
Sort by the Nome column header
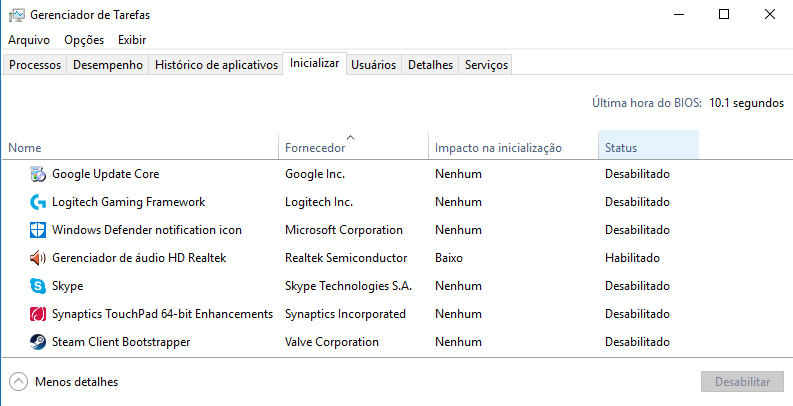coord(25,148)
